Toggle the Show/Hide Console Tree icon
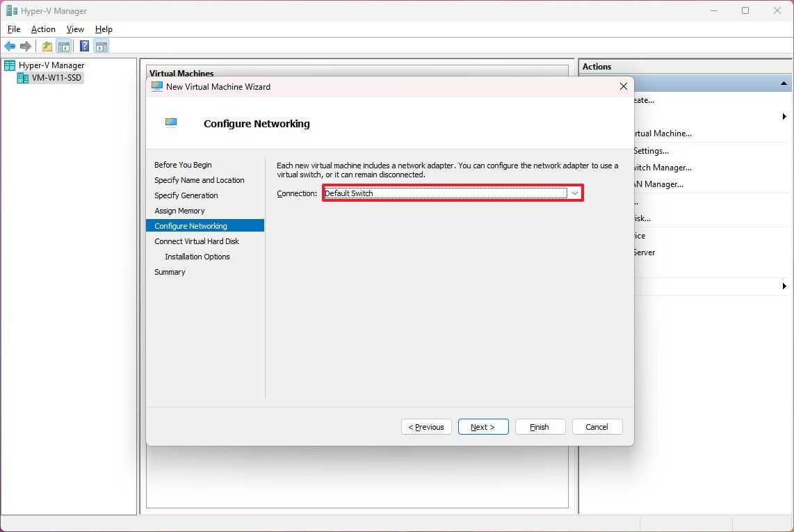Viewport: 794px width, 532px height. click(63, 47)
